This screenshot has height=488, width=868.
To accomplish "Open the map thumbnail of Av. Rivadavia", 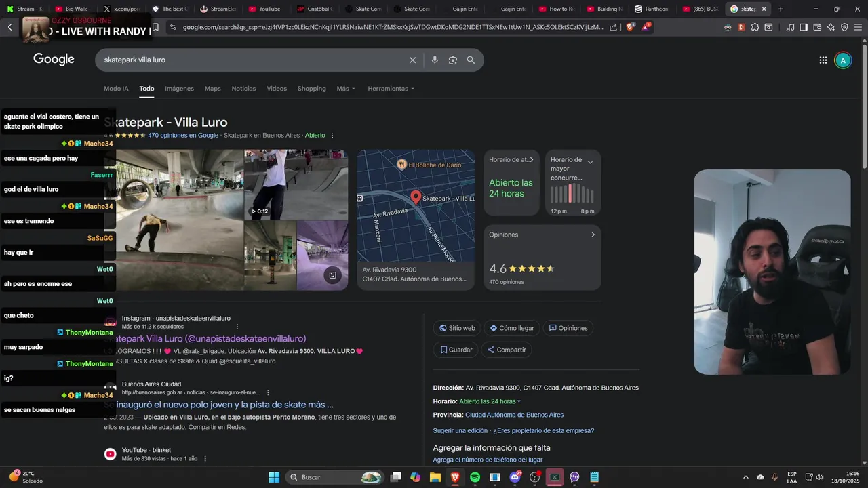I will [x=416, y=206].
